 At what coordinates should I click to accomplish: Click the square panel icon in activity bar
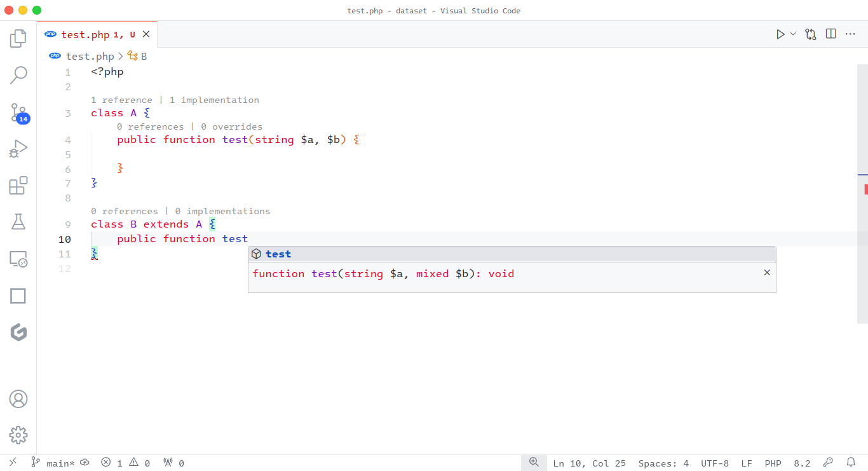pos(18,296)
